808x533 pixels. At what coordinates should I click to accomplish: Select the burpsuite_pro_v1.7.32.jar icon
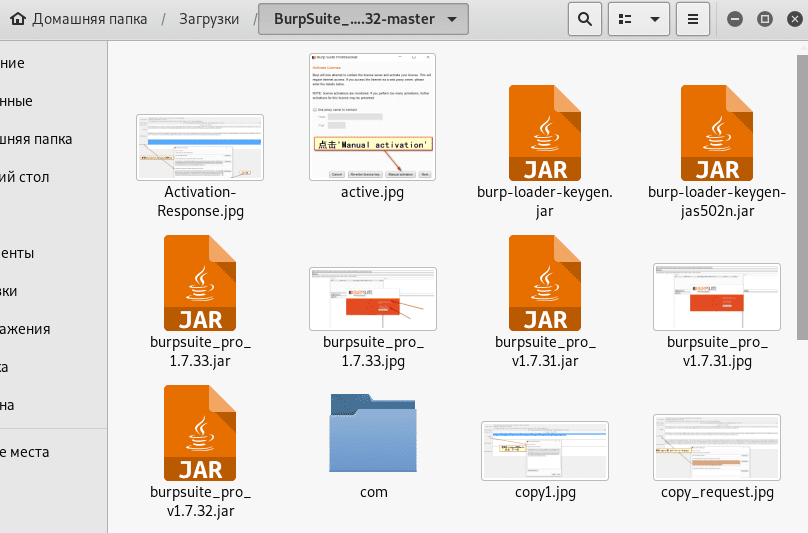pos(200,432)
